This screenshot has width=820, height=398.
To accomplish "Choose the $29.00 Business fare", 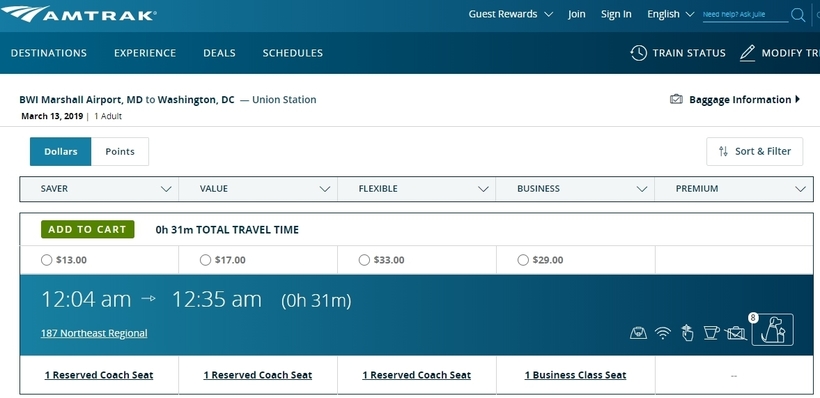I will tap(523, 260).
